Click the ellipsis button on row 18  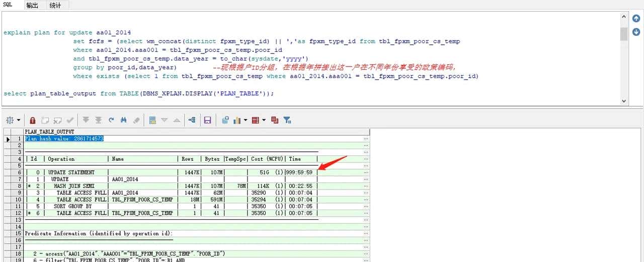point(366,253)
